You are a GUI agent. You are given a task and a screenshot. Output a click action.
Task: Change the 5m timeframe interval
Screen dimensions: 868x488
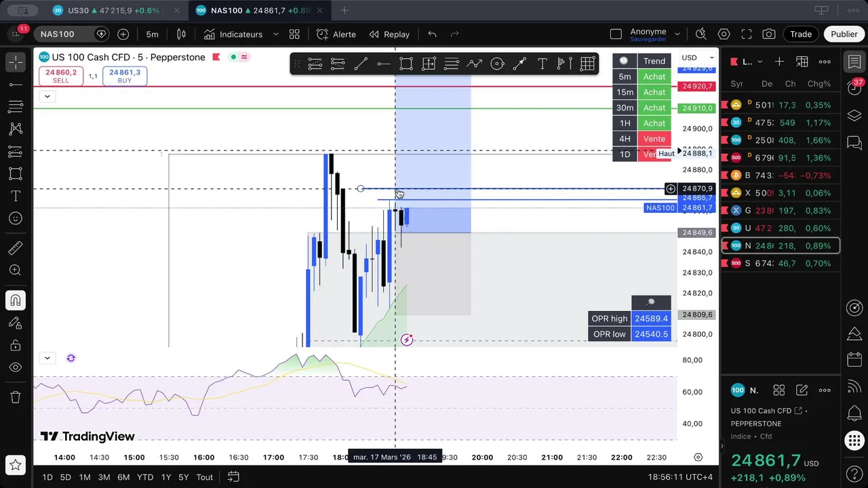(x=152, y=34)
